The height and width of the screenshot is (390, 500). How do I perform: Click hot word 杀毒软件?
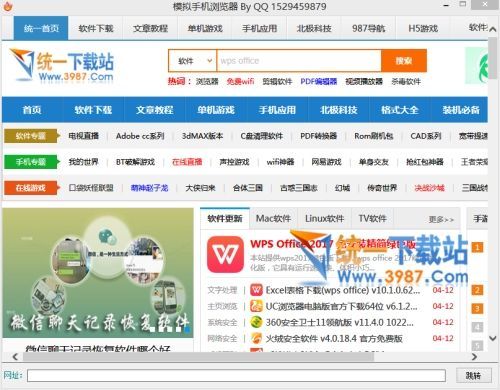(406, 81)
